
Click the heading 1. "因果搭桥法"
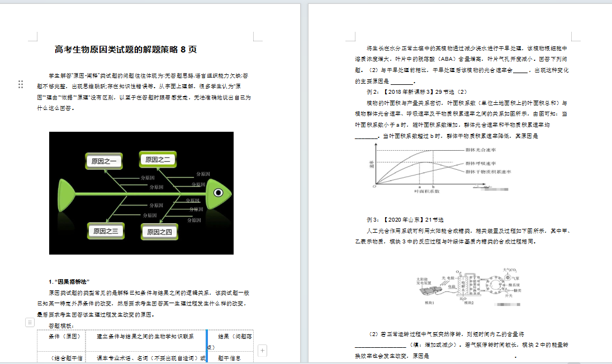[x=69, y=282]
